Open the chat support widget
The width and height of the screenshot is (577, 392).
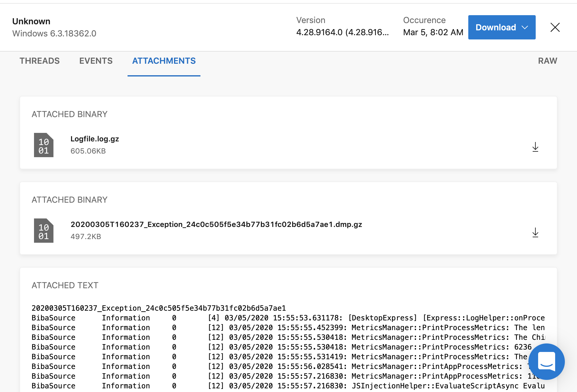pos(547,361)
